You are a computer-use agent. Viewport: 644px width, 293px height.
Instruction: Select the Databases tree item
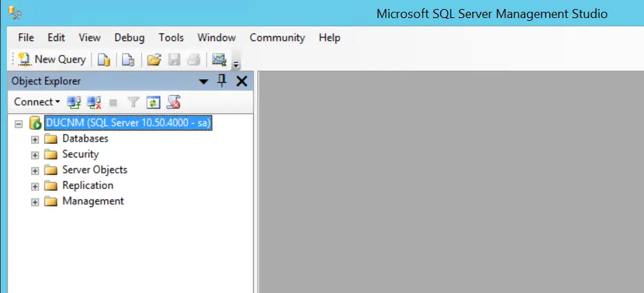[x=85, y=139]
